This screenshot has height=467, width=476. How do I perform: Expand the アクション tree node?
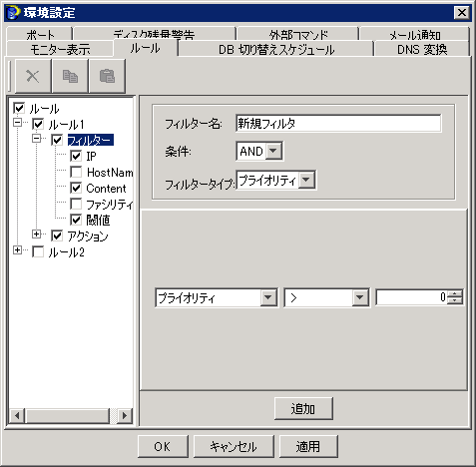click(37, 234)
